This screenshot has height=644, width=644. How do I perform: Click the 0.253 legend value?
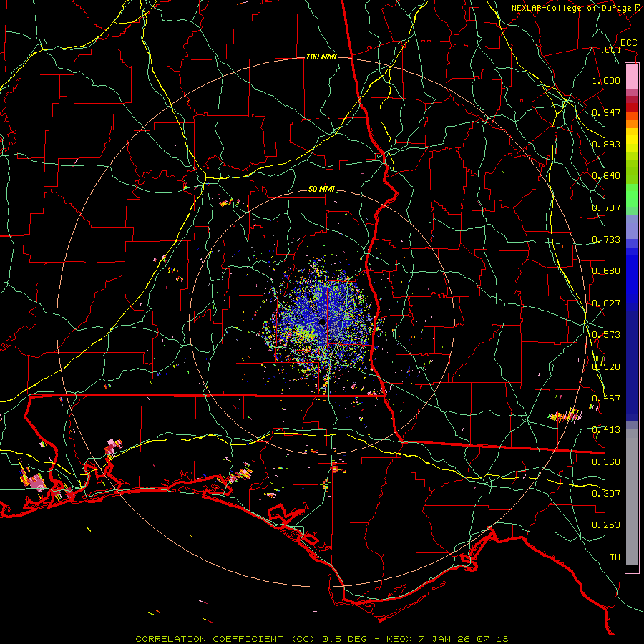pos(606,525)
